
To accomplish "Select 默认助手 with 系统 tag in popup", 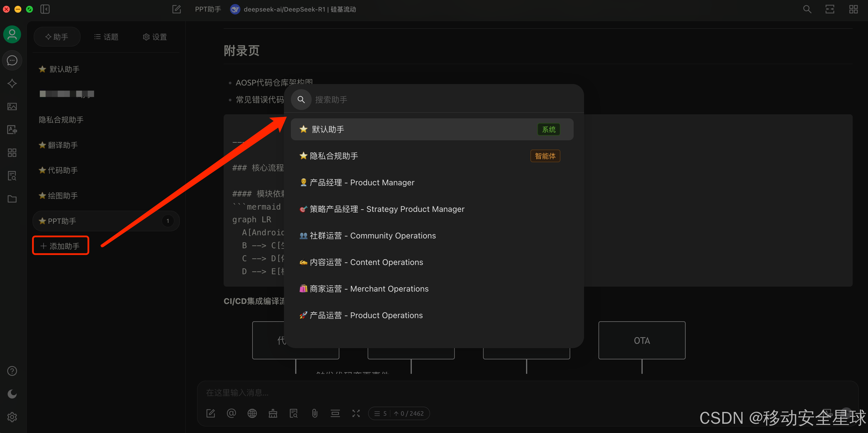I will tap(432, 129).
